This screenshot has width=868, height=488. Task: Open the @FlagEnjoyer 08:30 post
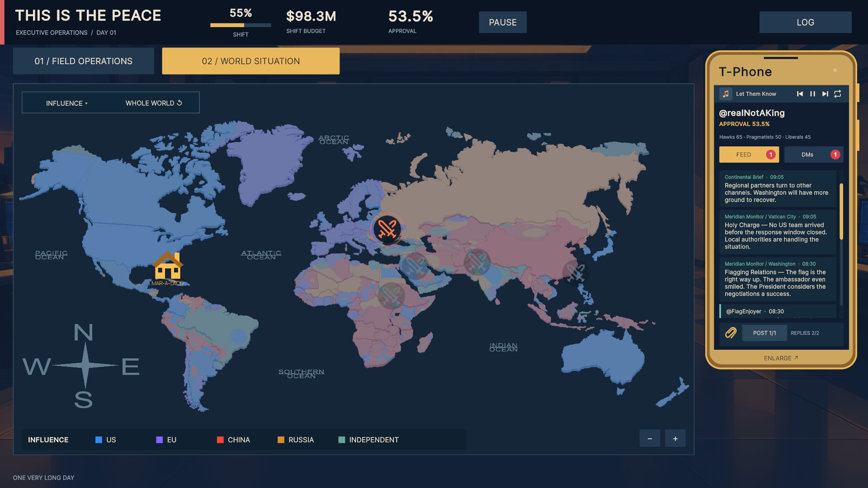(x=778, y=311)
